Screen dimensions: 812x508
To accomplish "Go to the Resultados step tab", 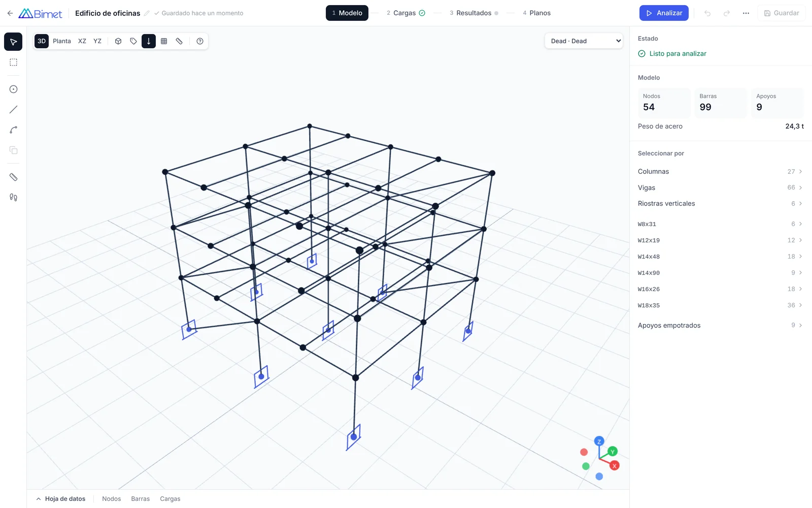I will (474, 13).
